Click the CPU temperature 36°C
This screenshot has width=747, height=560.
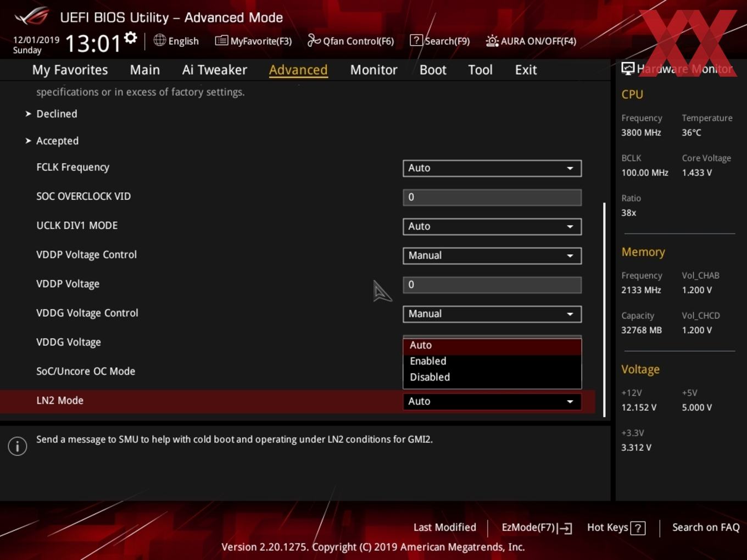(x=692, y=132)
